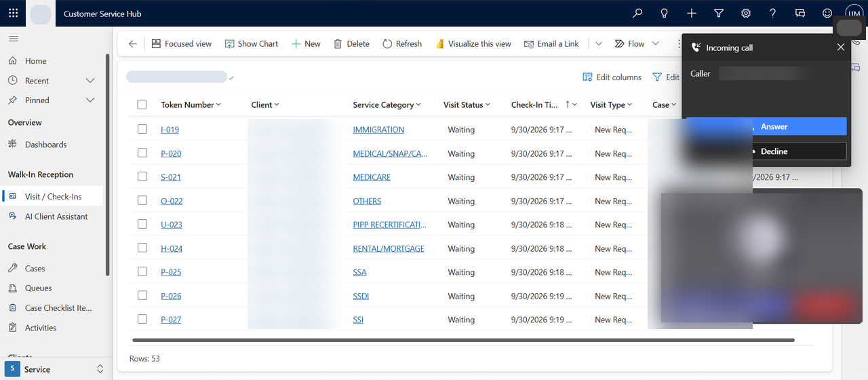This screenshot has width=868, height=380.
Task: Go back using the back arrow
Action: pyautogui.click(x=133, y=43)
